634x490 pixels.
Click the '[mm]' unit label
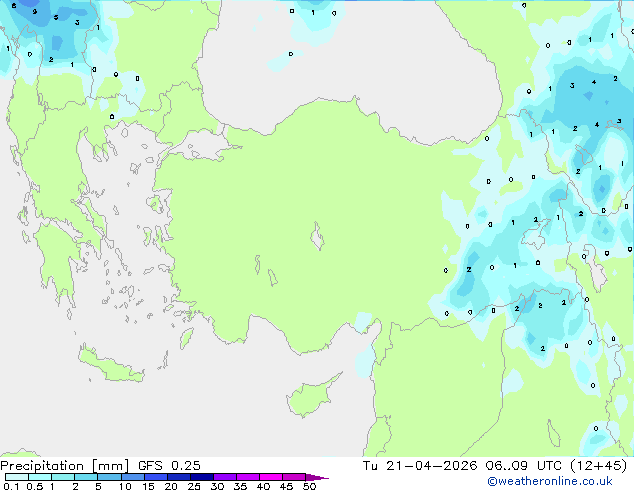point(110,466)
